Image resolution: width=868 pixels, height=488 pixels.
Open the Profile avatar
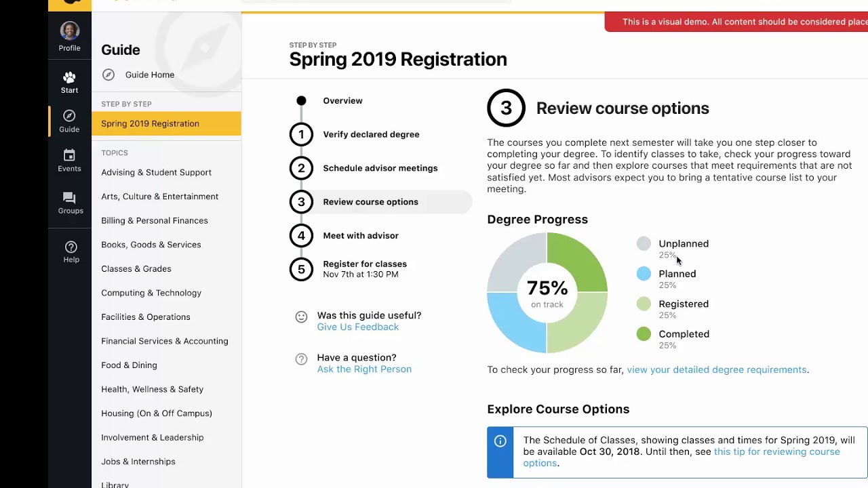[x=70, y=30]
